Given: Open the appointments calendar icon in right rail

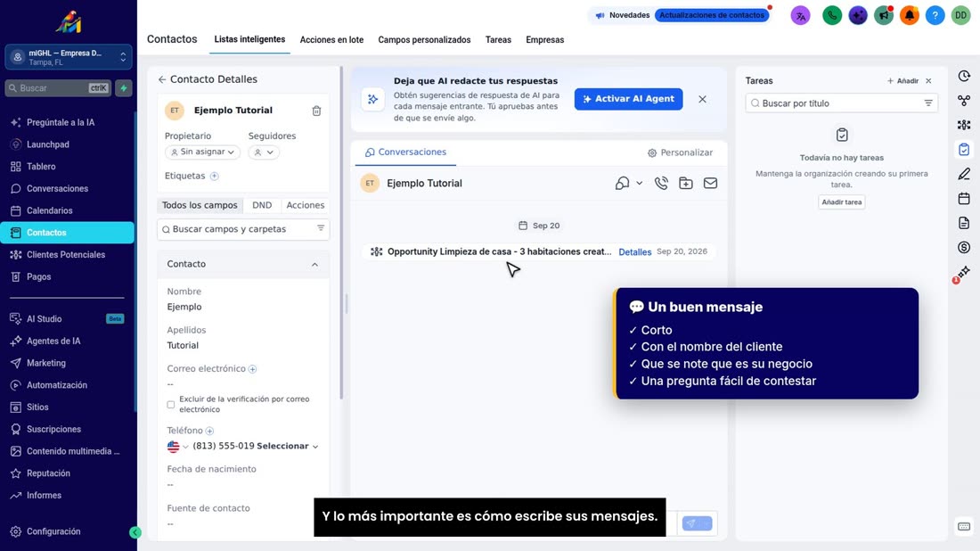Looking at the screenshot, I should 964,199.
